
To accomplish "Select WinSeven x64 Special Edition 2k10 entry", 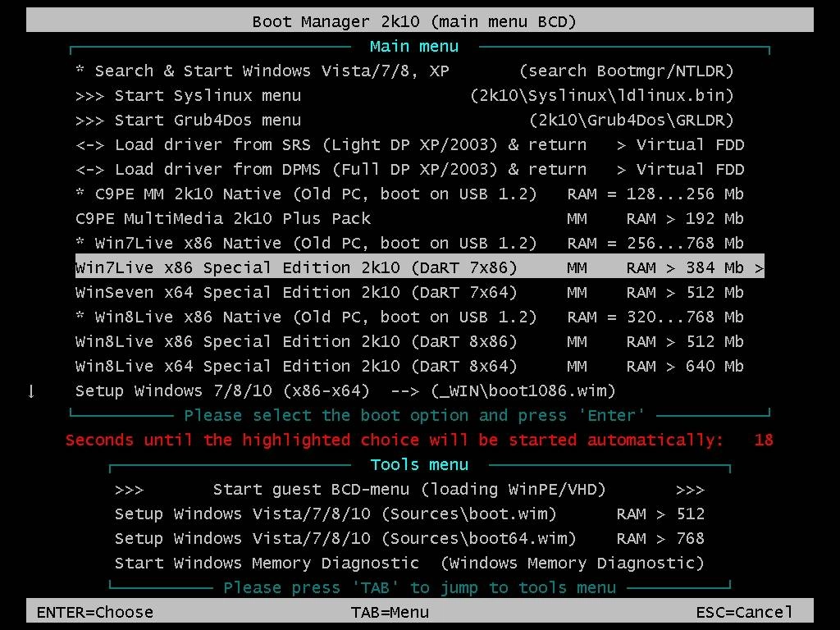I will click(410, 293).
